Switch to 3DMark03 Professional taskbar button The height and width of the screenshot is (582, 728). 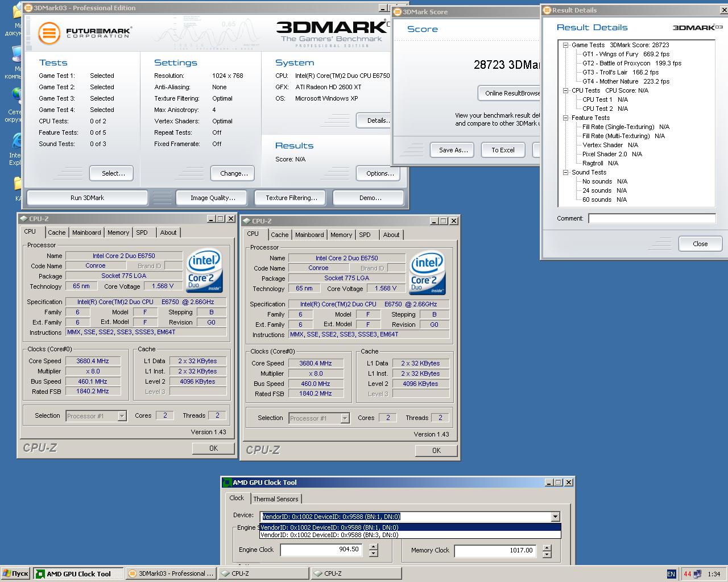(171, 573)
